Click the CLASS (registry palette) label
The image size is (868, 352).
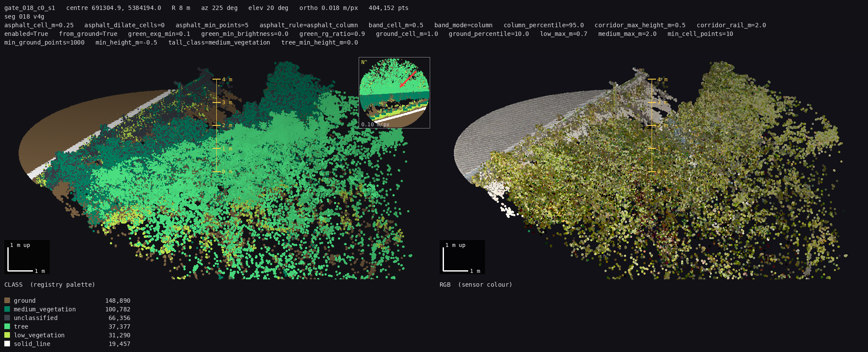click(49, 285)
